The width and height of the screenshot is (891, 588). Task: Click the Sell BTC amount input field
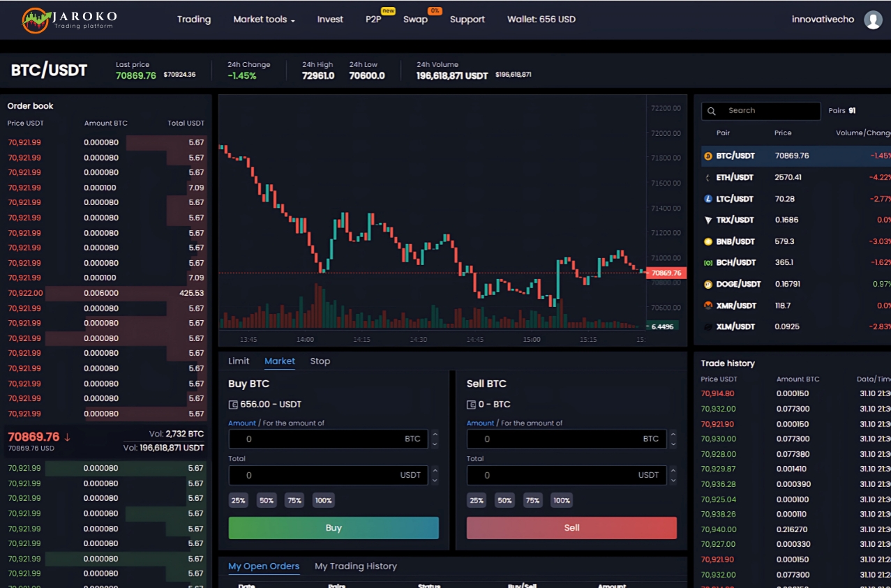[x=567, y=439]
